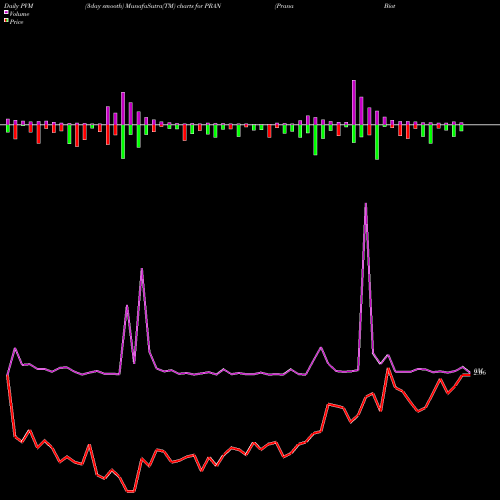Click the 'MunafaSutra(TM) charts for PRAN' header text
Viewport: 500px width, 500px height.
(x=174, y=6)
